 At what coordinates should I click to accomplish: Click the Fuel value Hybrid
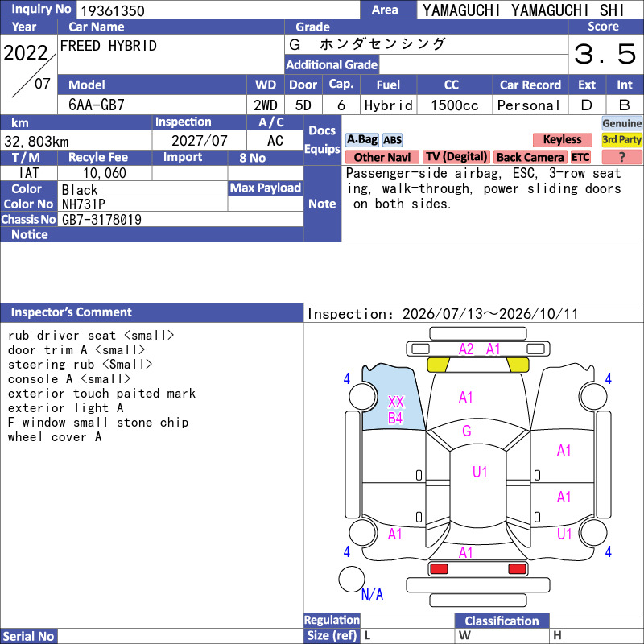(x=389, y=105)
